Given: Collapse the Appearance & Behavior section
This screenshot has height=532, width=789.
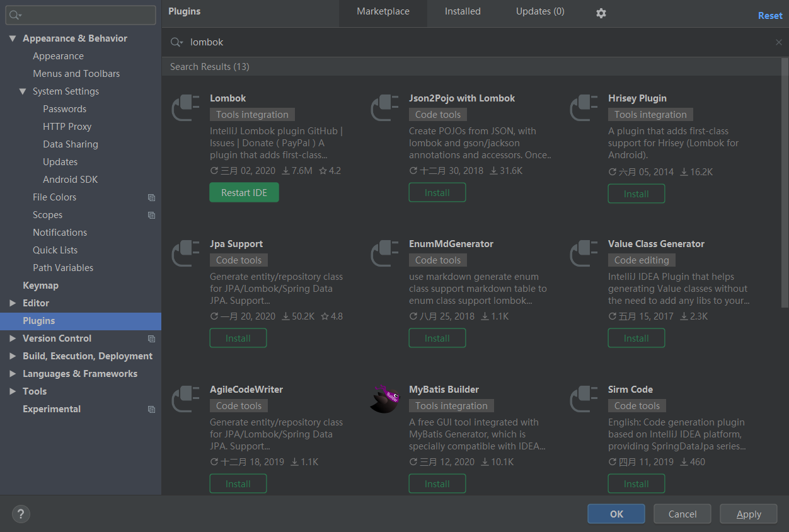Looking at the screenshot, I should click(13, 38).
